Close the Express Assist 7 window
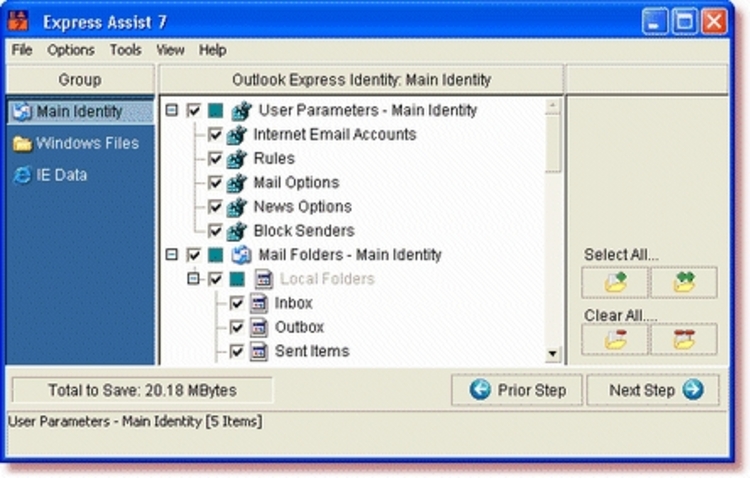 715,22
